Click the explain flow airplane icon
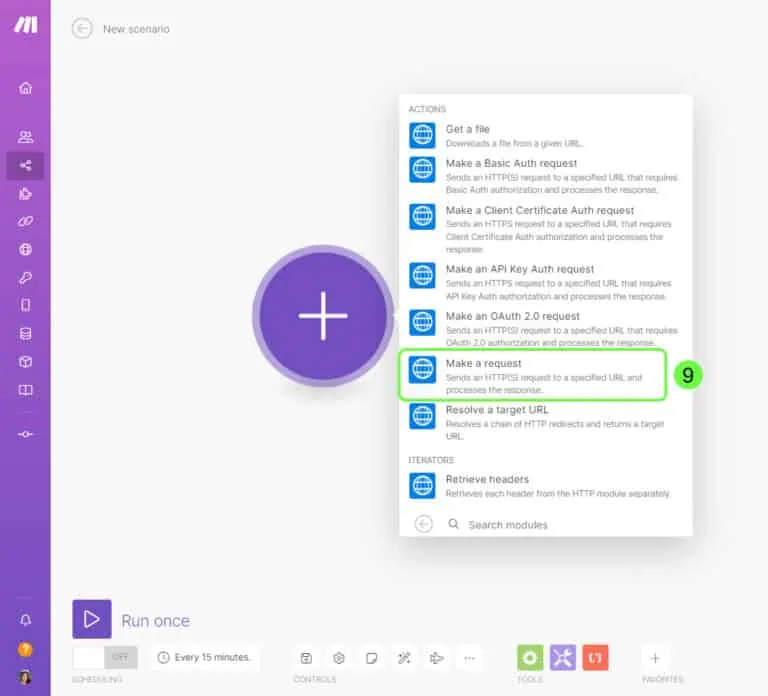The image size is (768, 696). (437, 658)
